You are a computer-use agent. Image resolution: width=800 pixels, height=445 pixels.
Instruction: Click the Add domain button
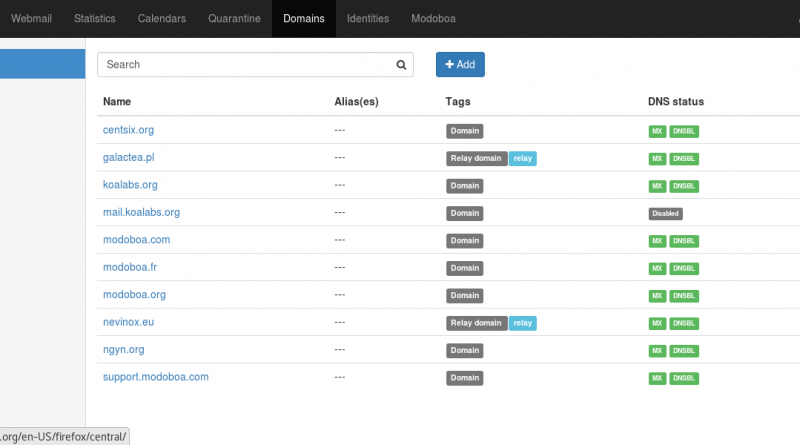coord(460,64)
